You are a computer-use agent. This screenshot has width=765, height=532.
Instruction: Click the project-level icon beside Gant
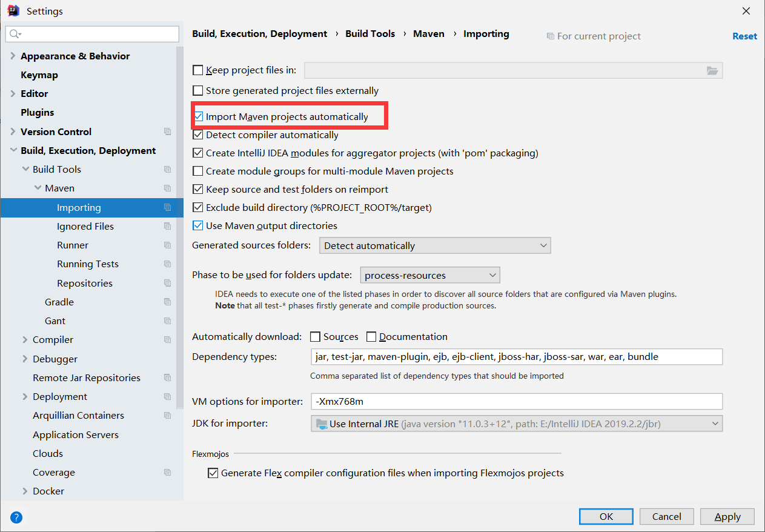[168, 321]
